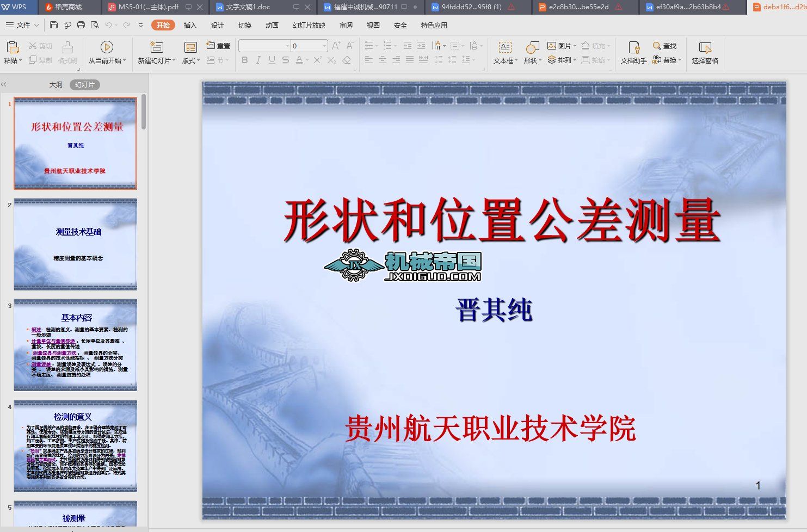807x532 pixels.
Task: Toggle left text alignment
Action: point(369,60)
